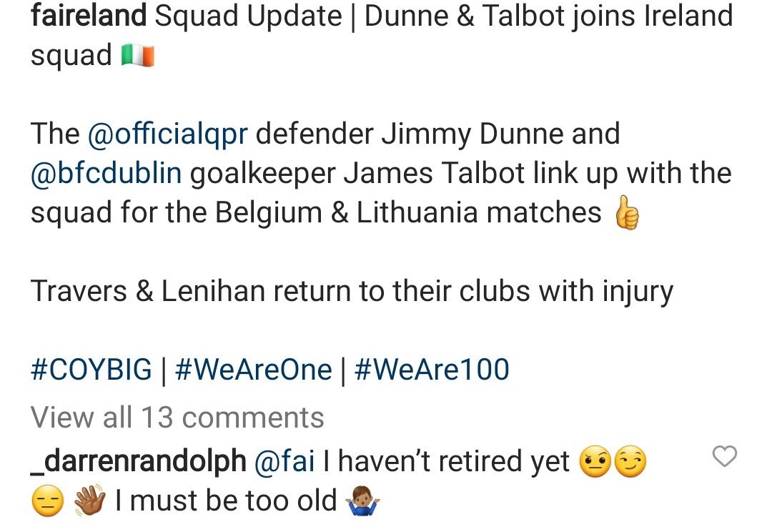Like the _darrenrandolph comment with the heart
This screenshot has width=762, height=532.
(x=725, y=456)
